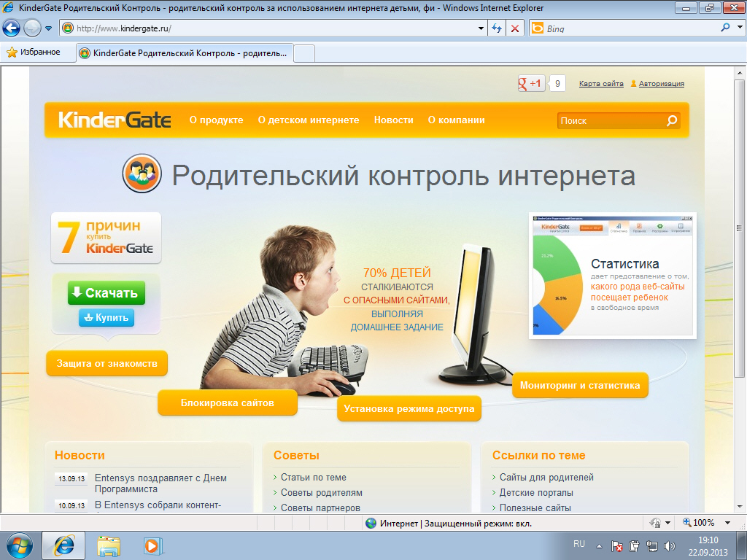Click the 100% zoom level button
This screenshot has width=747, height=560.
pos(698,523)
